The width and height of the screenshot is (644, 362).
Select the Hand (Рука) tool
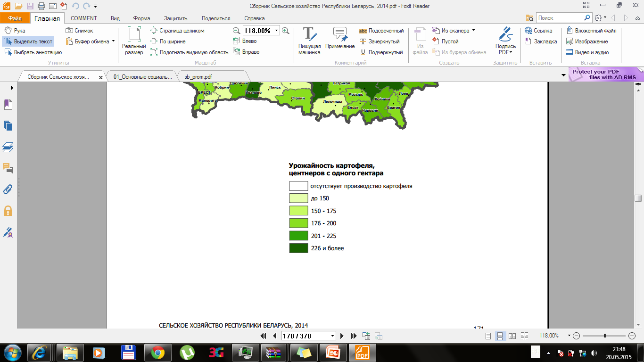pyautogui.click(x=15, y=31)
